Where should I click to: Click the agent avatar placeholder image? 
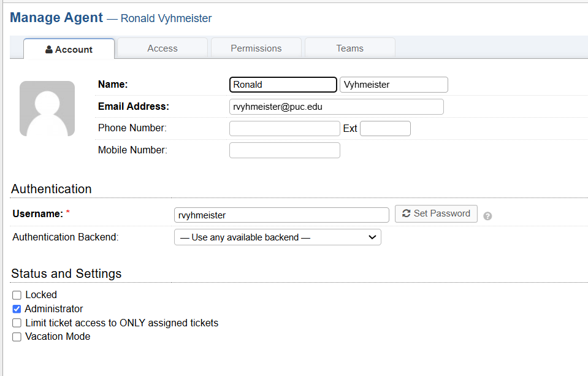[x=47, y=109]
